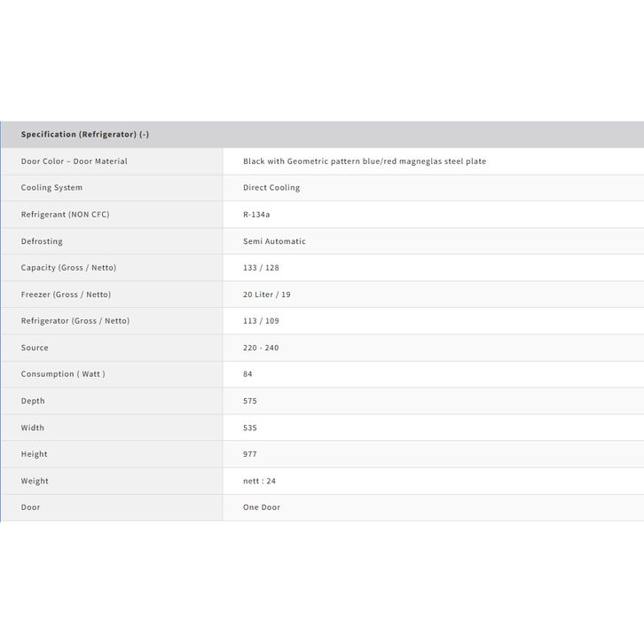The image size is (644, 644).
Task: Select the R-134a refrigerant value
Action: click(x=256, y=215)
